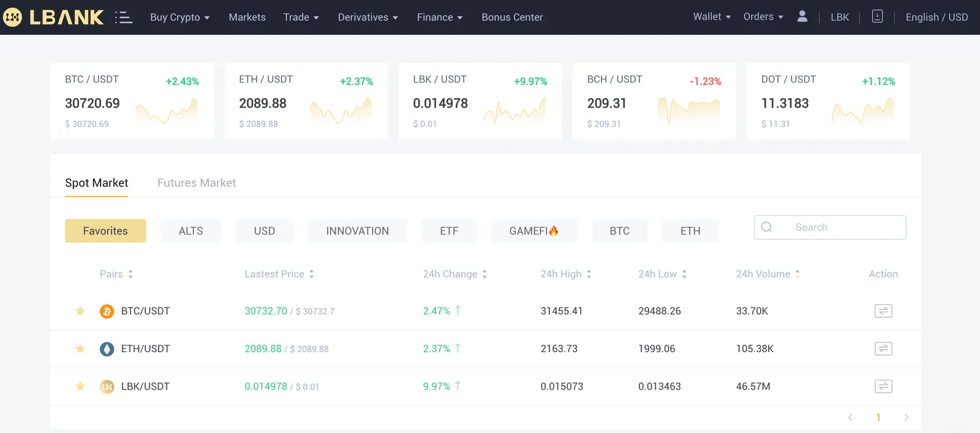
Task: Switch to the Futures Market tab
Action: [x=197, y=183]
